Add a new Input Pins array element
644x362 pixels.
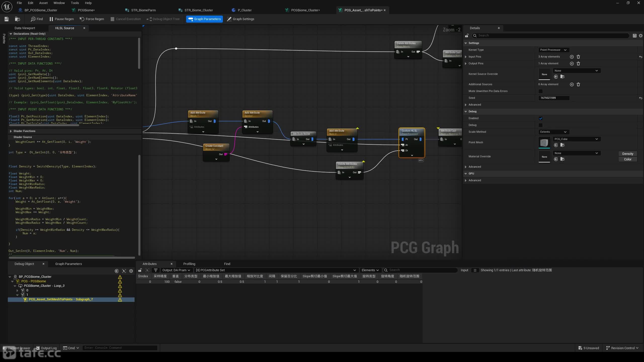tap(572, 57)
